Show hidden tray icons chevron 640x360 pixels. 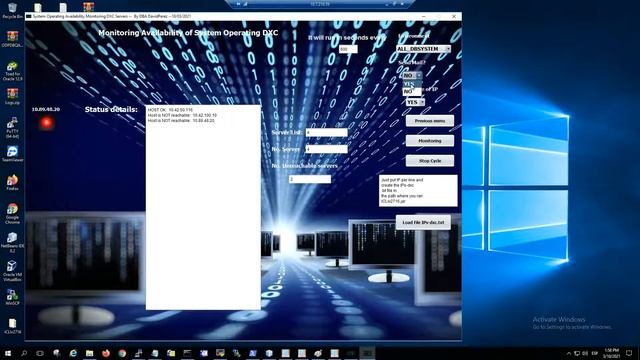pyautogui.click(x=569, y=353)
